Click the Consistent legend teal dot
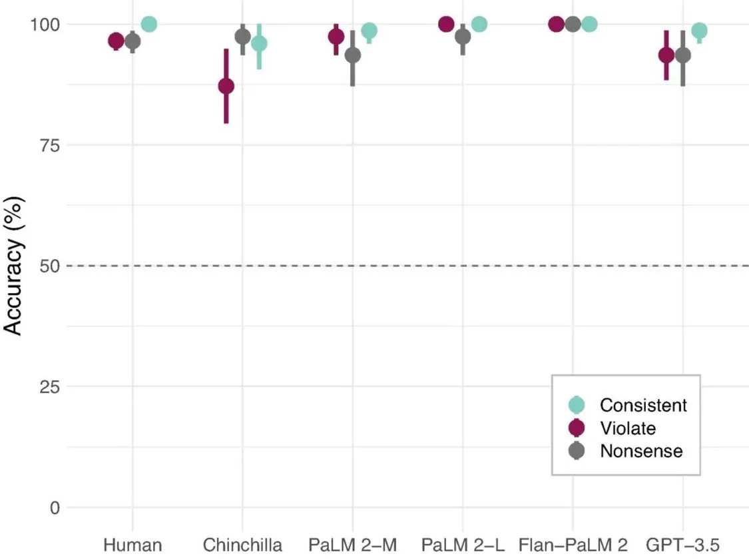The height and width of the screenshot is (560, 749). point(577,405)
